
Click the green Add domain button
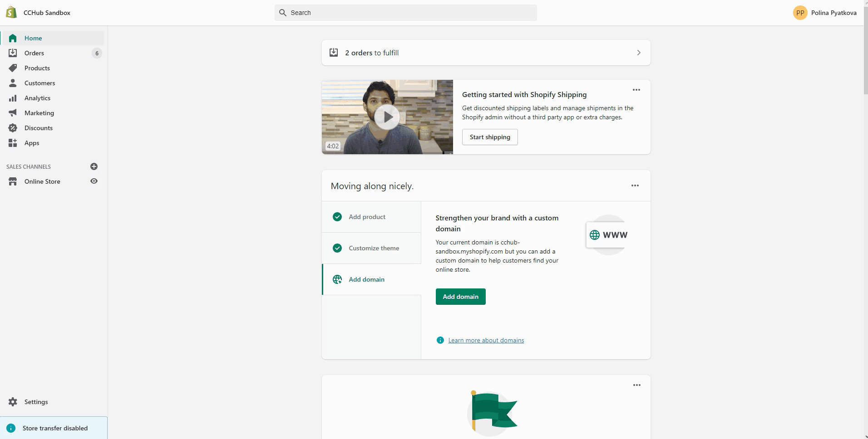tap(460, 297)
